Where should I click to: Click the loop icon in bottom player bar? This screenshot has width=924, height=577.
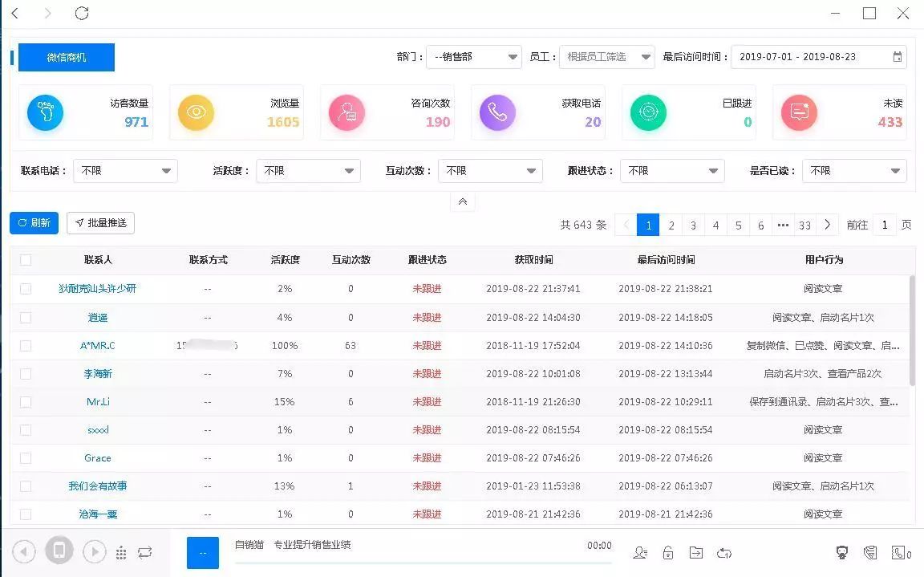click(x=144, y=552)
